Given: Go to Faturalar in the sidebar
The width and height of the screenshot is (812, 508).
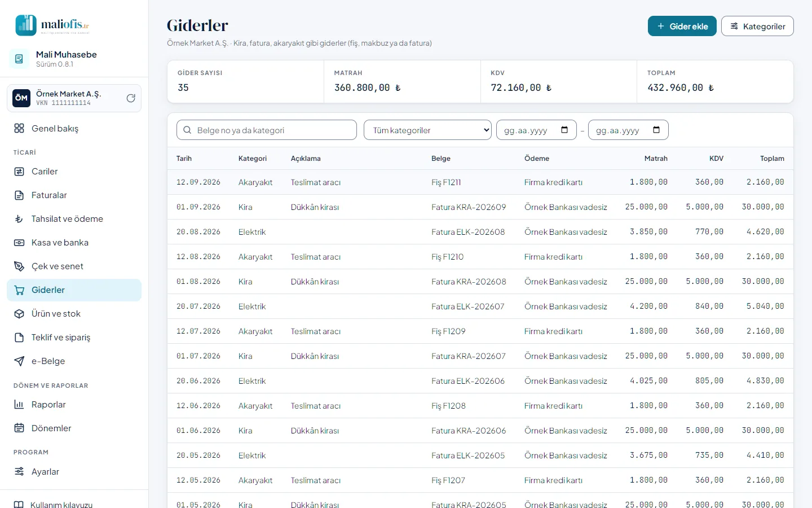Looking at the screenshot, I should [74, 195].
